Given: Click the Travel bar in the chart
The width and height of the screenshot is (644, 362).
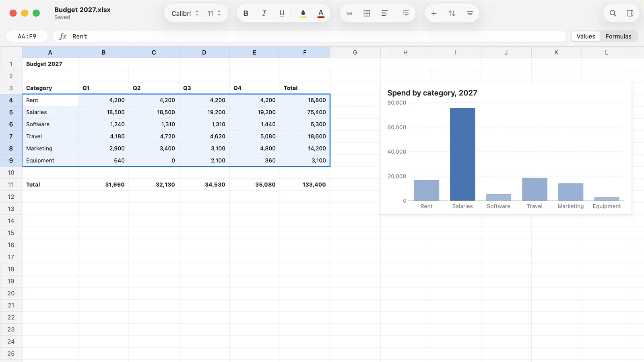Looking at the screenshot, I should [535, 189].
